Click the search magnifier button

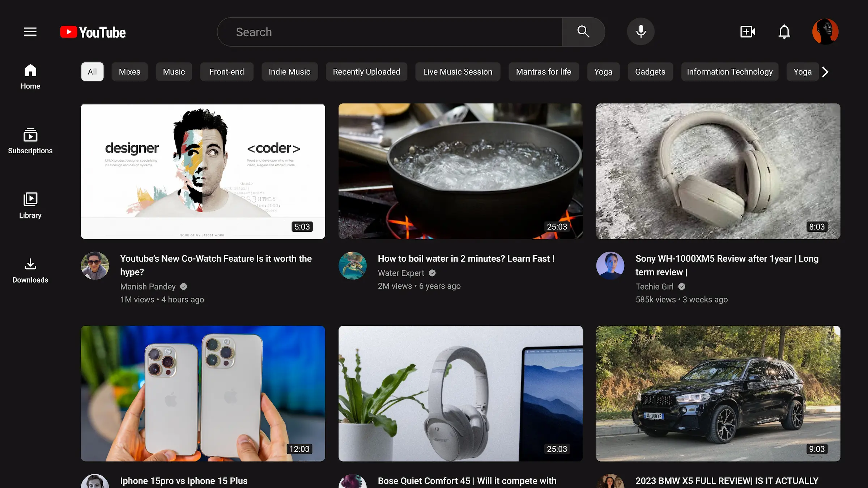pyautogui.click(x=583, y=32)
